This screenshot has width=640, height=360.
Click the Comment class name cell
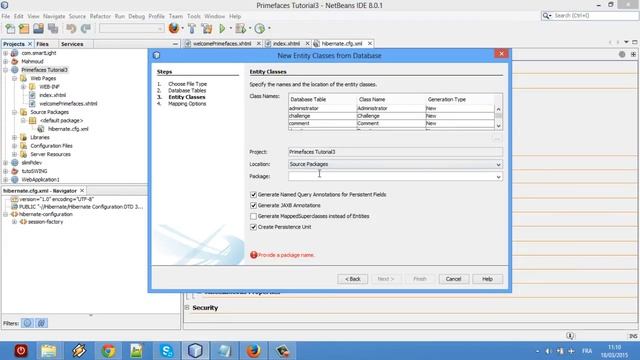point(391,123)
